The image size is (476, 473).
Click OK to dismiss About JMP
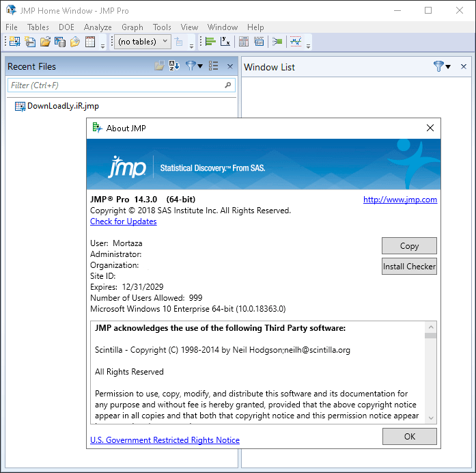click(409, 436)
